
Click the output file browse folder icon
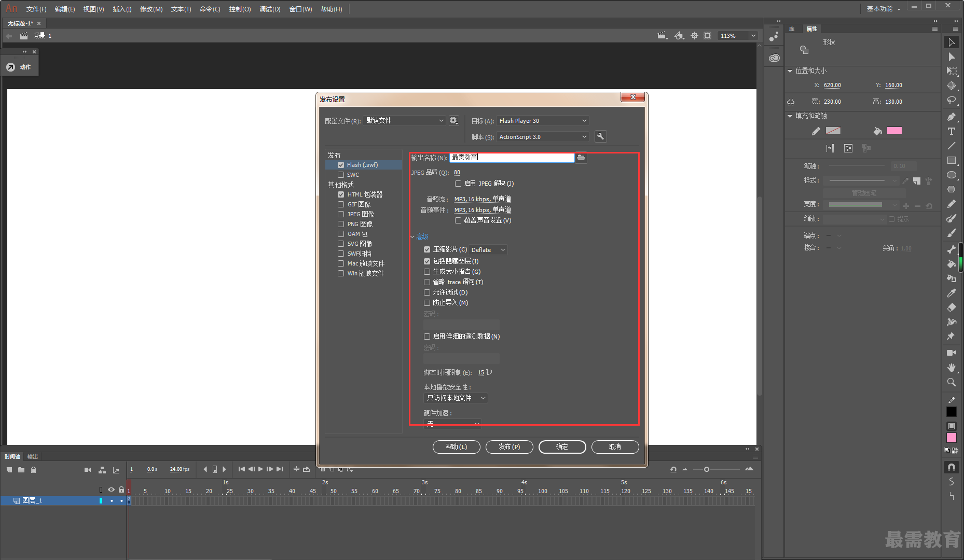[x=581, y=158]
